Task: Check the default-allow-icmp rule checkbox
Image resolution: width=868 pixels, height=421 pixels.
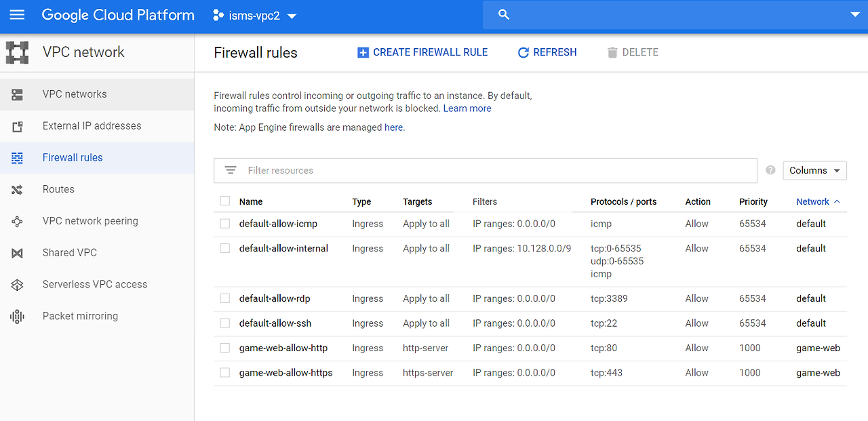Action: coord(225,223)
